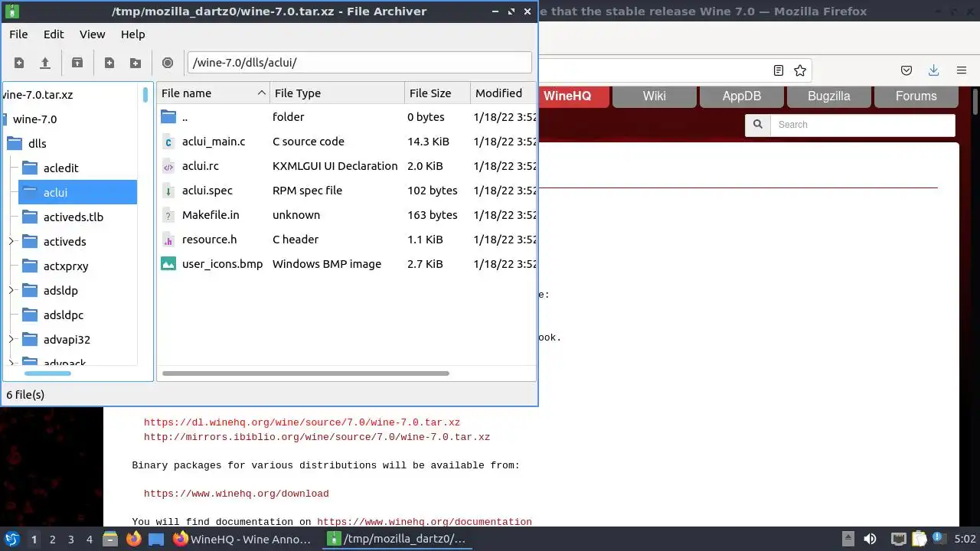Image resolution: width=980 pixels, height=551 pixels.
Task: Open the LXQt application menu icon
Action: coord(12,540)
